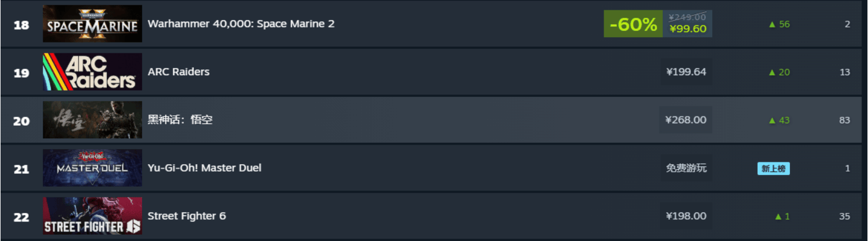
Task: Click the Yu-Gi-Oh! Master Duel thumbnail
Action: (x=92, y=168)
